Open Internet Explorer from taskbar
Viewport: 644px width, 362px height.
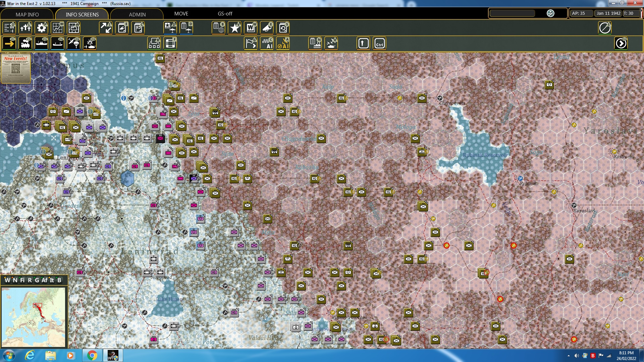tap(30, 355)
